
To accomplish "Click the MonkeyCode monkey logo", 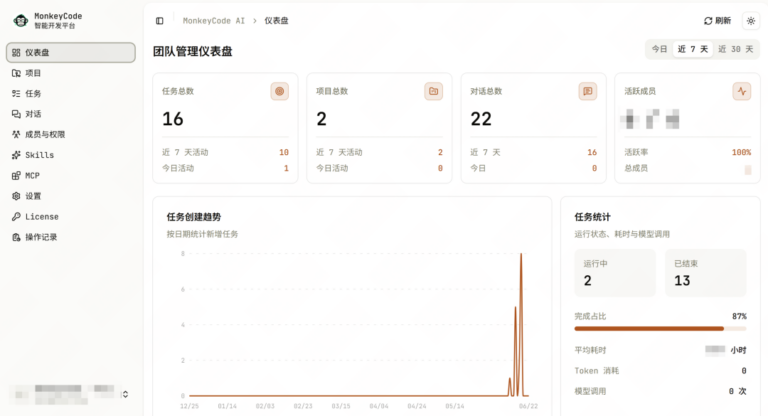I will coord(21,21).
